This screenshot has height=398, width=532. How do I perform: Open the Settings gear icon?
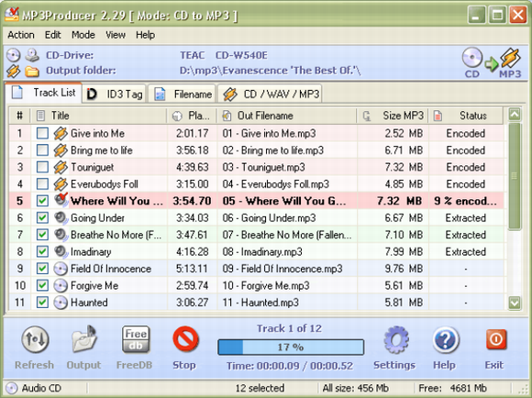pos(396,339)
